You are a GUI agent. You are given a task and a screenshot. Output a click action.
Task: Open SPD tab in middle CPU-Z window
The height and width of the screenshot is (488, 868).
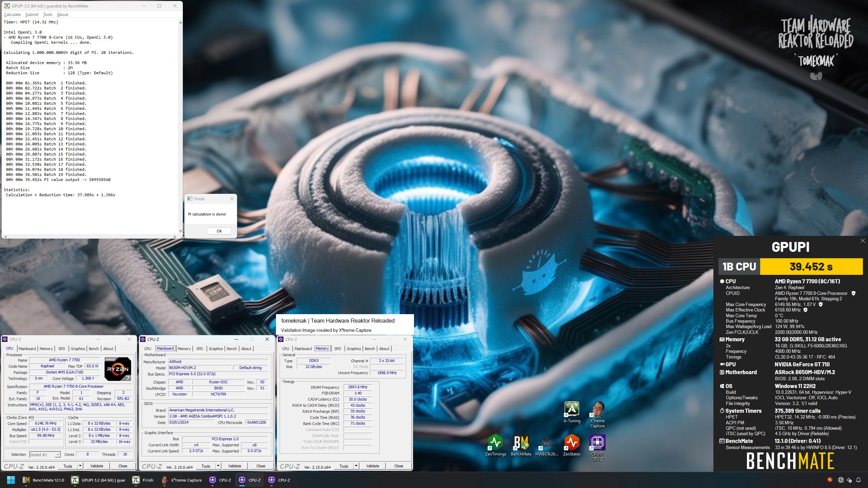click(200, 349)
